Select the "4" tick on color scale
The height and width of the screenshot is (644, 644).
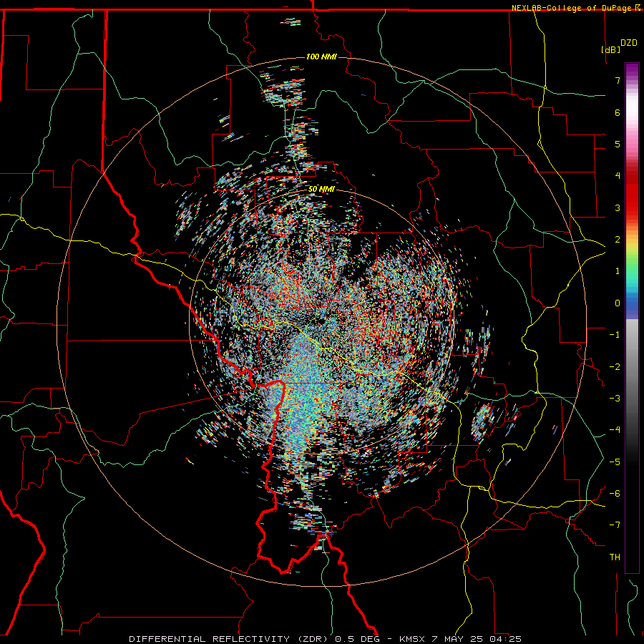[618, 176]
